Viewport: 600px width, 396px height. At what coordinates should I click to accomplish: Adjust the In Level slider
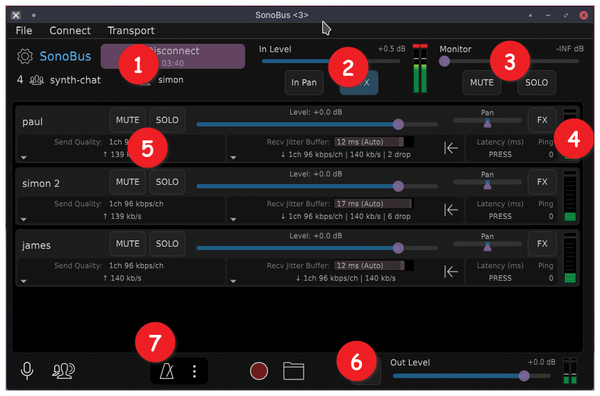tap(331, 61)
